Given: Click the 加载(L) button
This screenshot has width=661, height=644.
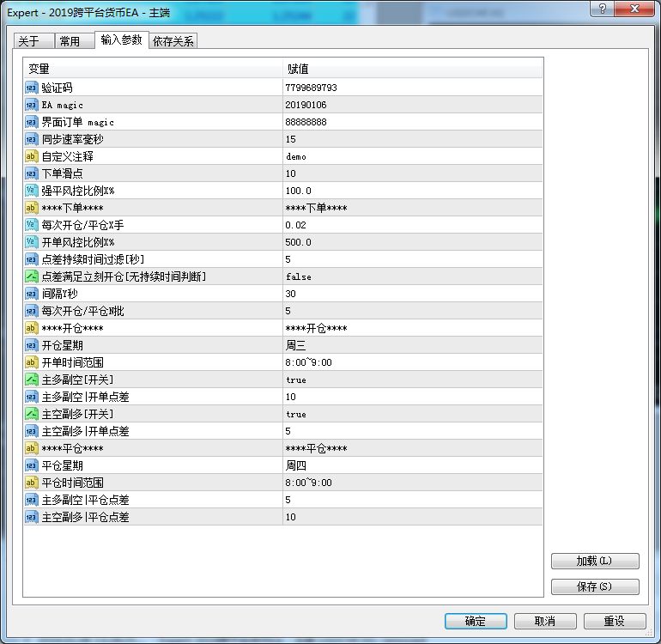Looking at the screenshot, I should (594, 561).
